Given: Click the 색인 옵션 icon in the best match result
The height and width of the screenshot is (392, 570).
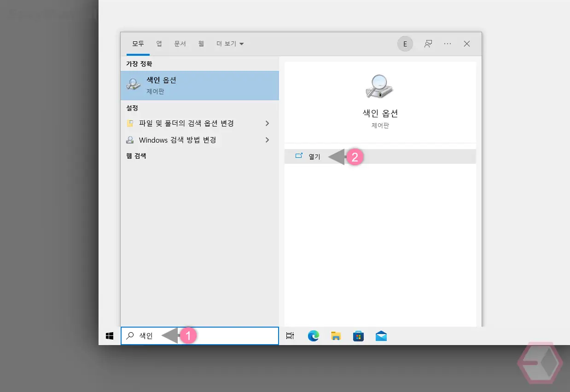Looking at the screenshot, I should point(134,84).
